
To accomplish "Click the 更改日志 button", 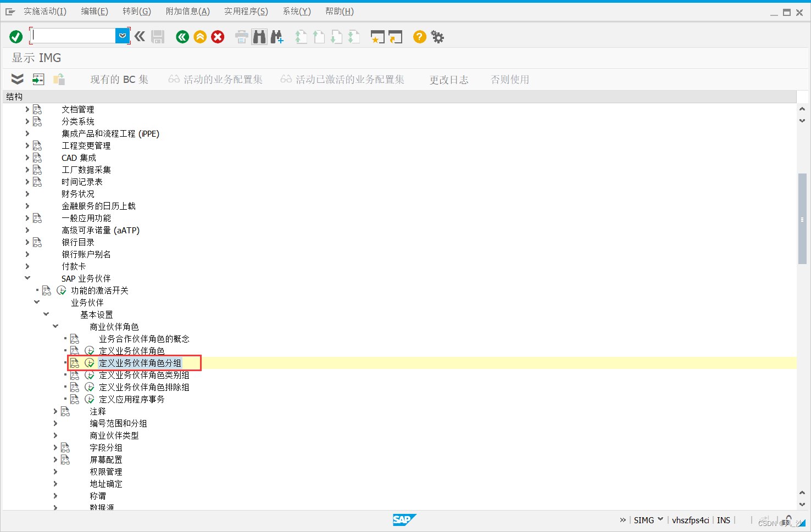I will tap(449, 80).
